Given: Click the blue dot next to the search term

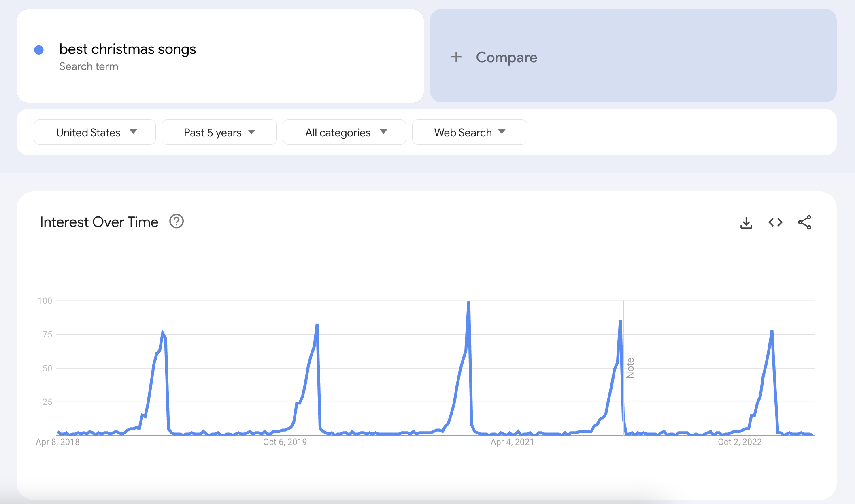Looking at the screenshot, I should click(39, 49).
